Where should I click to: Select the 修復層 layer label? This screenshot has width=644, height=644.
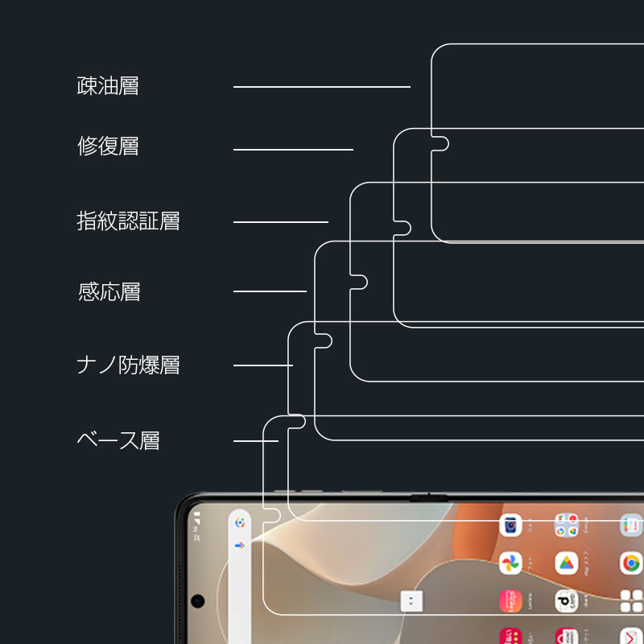pos(108,147)
